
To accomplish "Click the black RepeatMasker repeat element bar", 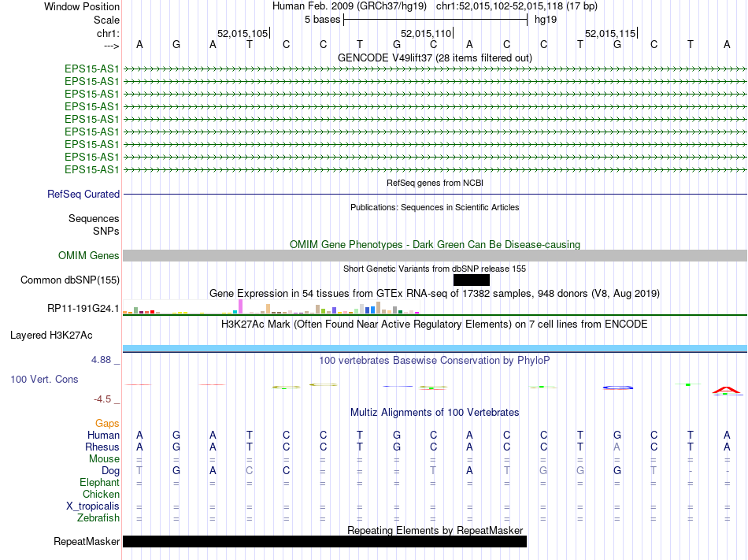I will 325,541.
